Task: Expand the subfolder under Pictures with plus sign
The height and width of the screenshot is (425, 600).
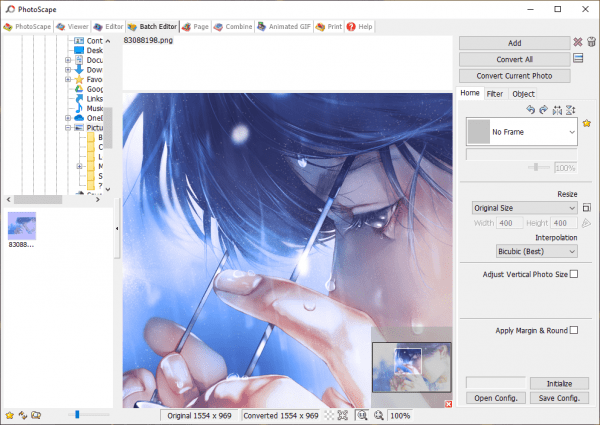Action: (79, 166)
